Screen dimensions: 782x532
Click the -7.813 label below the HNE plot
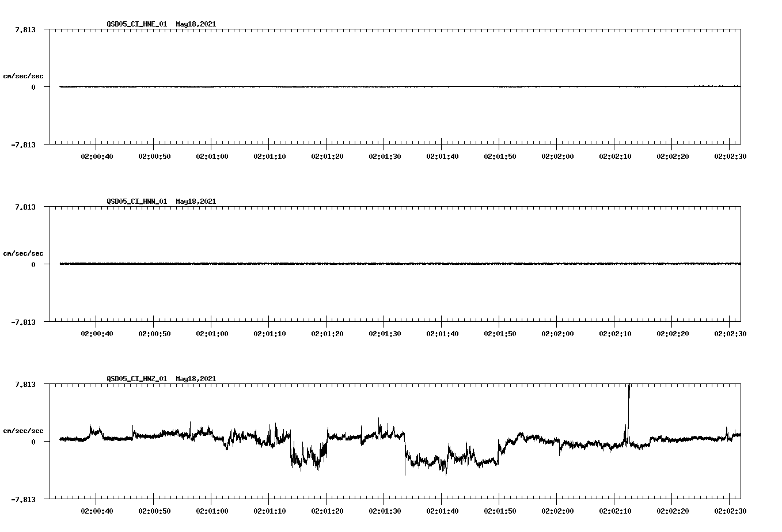24,146
